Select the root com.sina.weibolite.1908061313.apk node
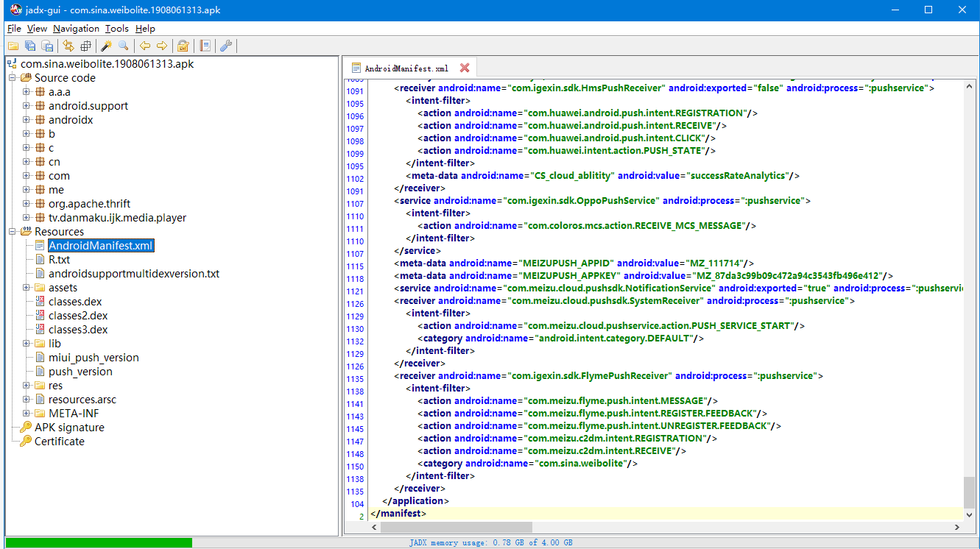 pyautogui.click(x=107, y=64)
